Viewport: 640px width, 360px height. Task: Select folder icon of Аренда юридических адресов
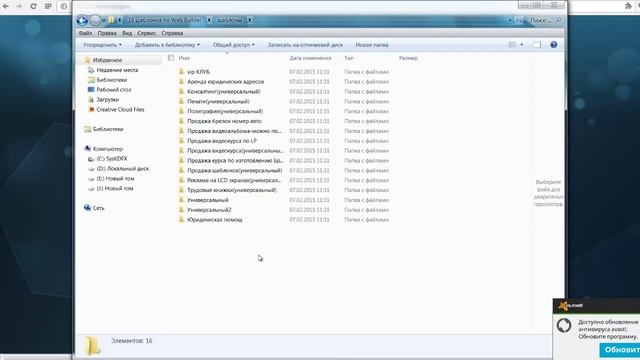tap(182, 81)
